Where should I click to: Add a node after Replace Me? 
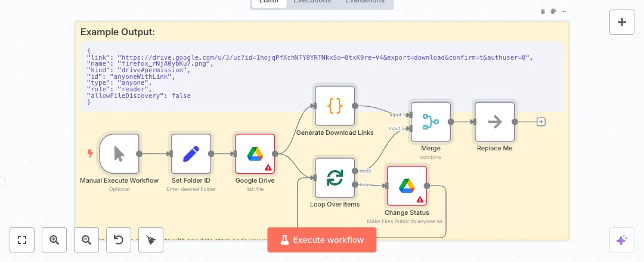pos(541,122)
